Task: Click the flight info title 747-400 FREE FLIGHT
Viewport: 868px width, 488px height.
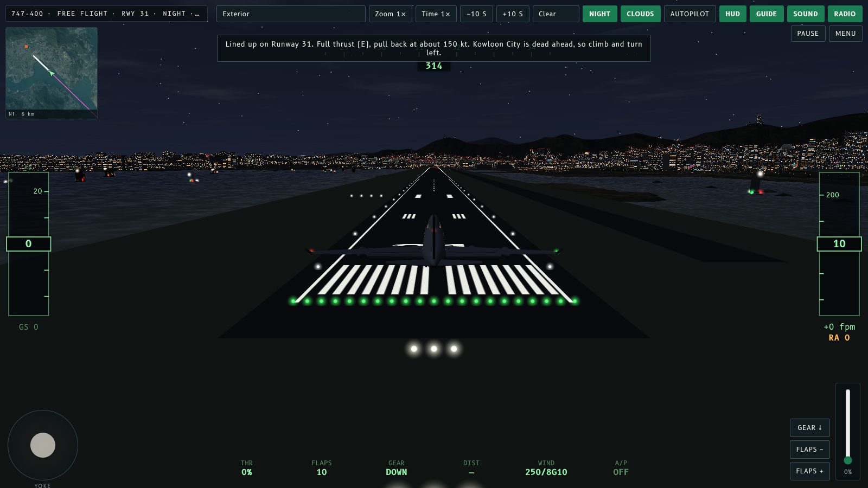Action: coord(106,14)
